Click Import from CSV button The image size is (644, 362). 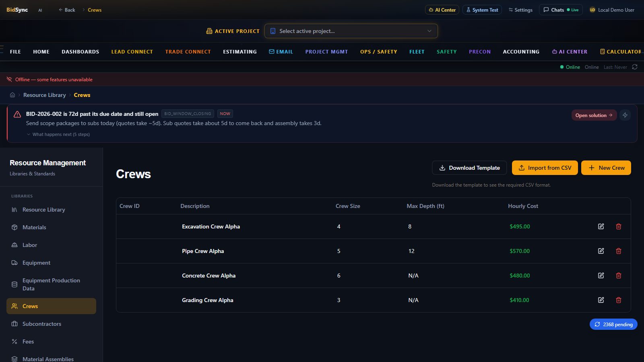pyautogui.click(x=545, y=168)
